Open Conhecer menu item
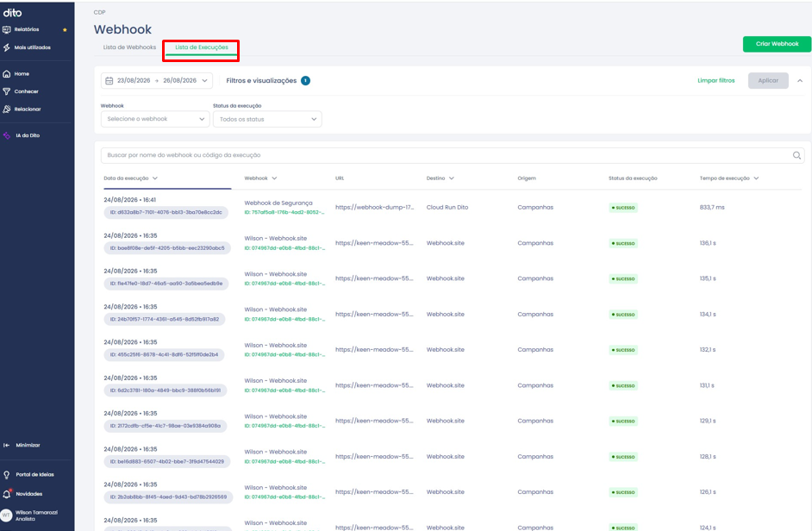The height and width of the screenshot is (531, 812). 27,91
